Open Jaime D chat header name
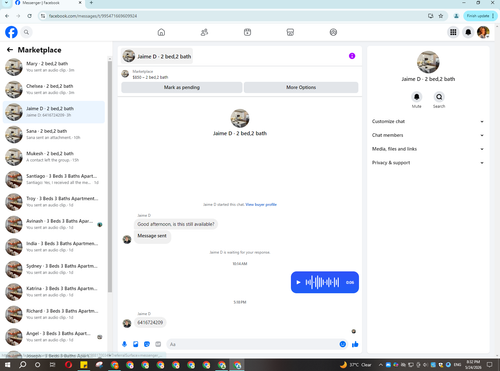 pos(157,56)
